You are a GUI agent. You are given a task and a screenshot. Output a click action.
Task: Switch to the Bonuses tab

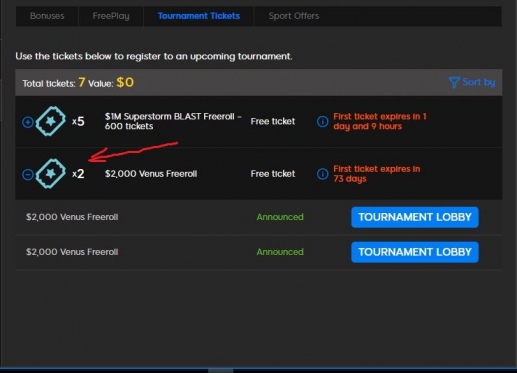click(47, 16)
